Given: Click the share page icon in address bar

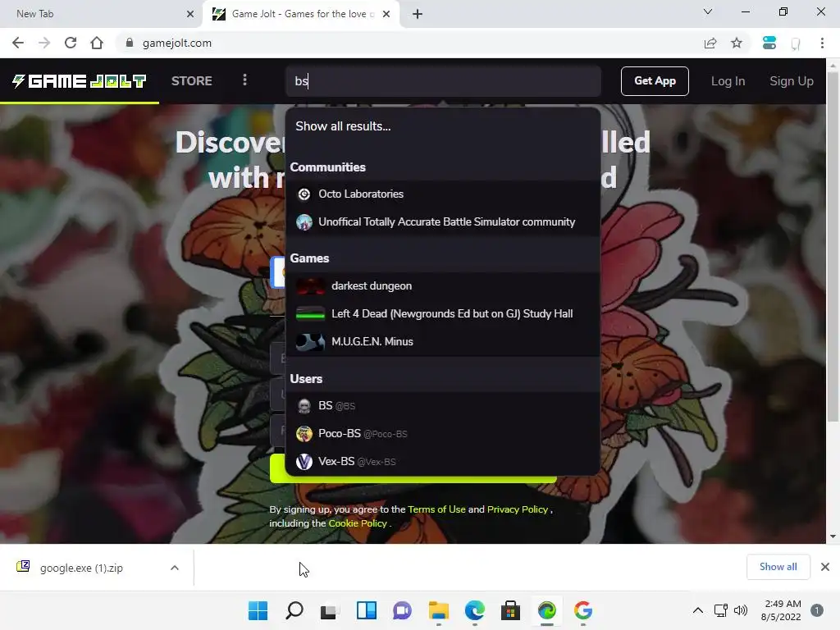Looking at the screenshot, I should 710,43.
